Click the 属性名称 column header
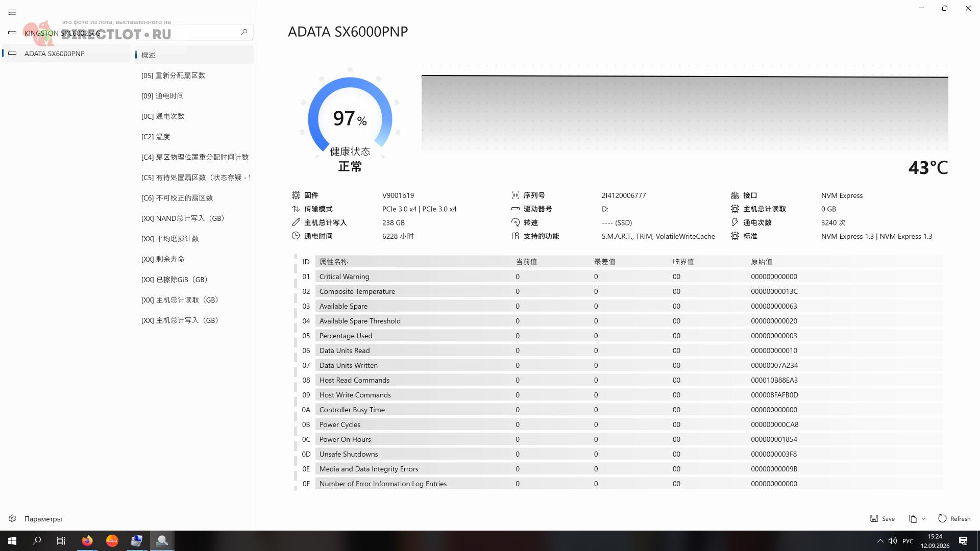Viewport: 980px width, 551px height. 334,262
